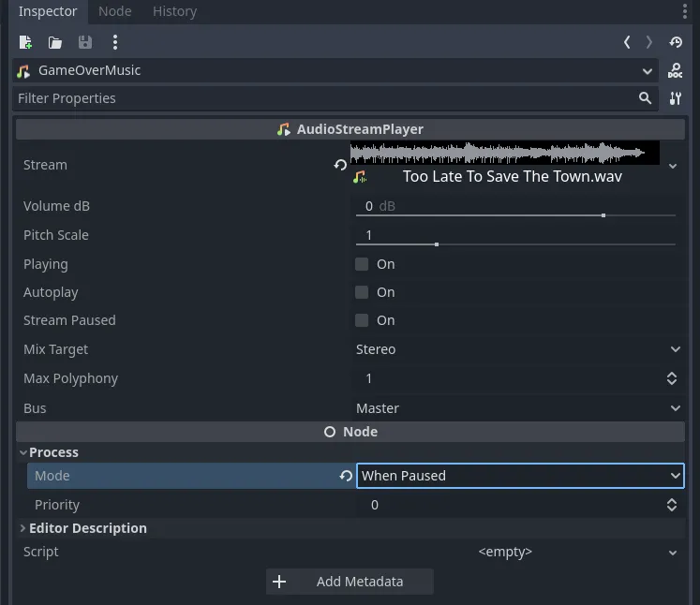Open the Stream resource dropdown arrow
Screen dimensions: 700x605
pos(673,166)
